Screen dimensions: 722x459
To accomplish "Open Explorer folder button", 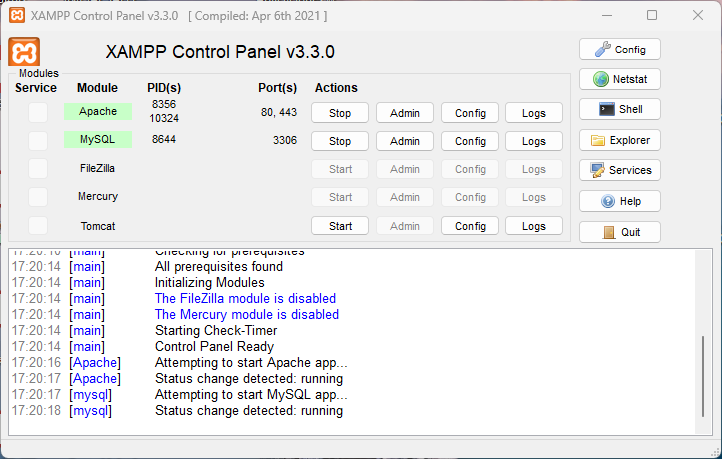I will 619,140.
